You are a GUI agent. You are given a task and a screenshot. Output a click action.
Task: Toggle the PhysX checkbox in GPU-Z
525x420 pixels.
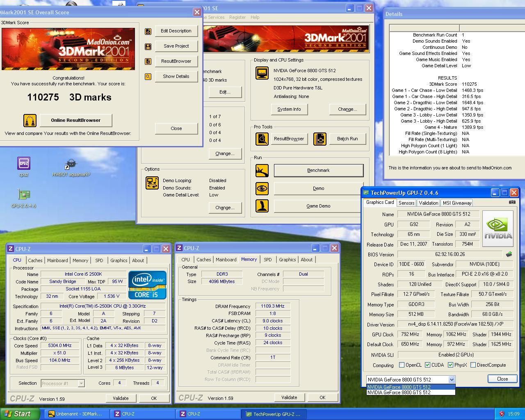[450, 365]
